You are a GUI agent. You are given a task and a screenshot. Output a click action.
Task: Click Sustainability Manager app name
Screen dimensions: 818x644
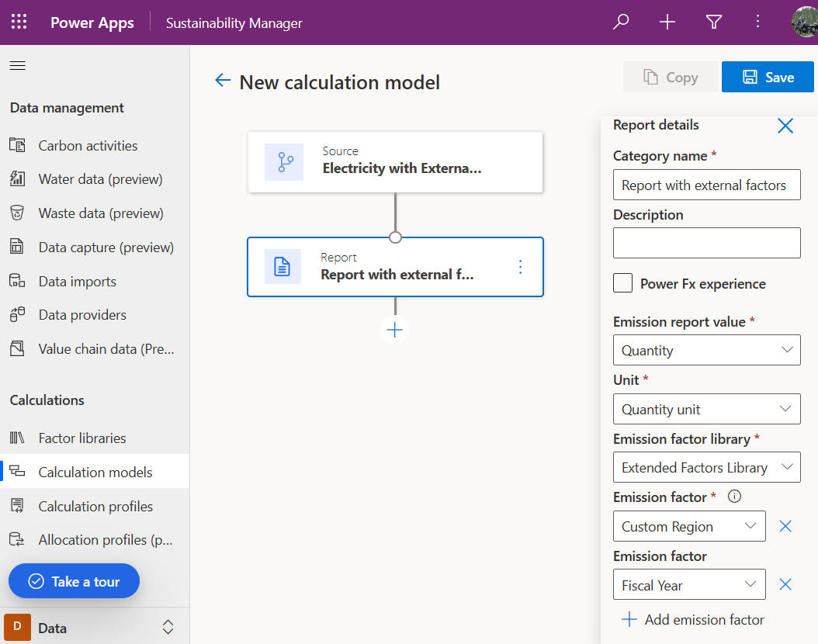[x=234, y=23]
